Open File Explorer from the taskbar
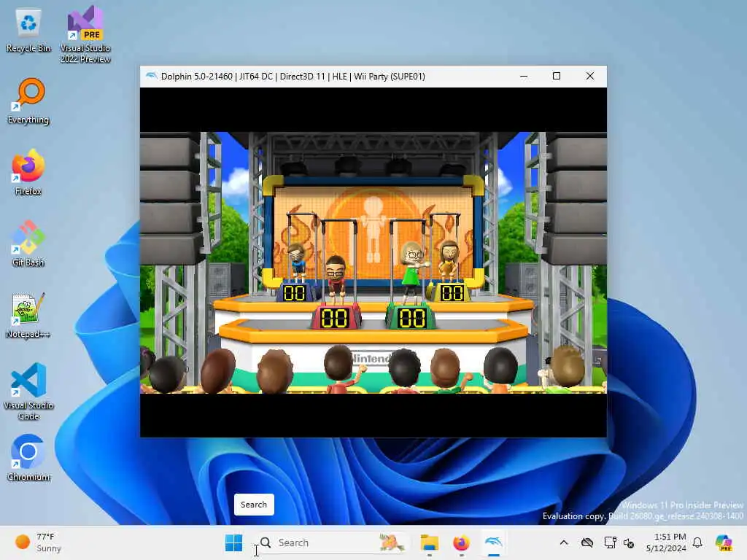747x560 pixels. click(x=429, y=542)
